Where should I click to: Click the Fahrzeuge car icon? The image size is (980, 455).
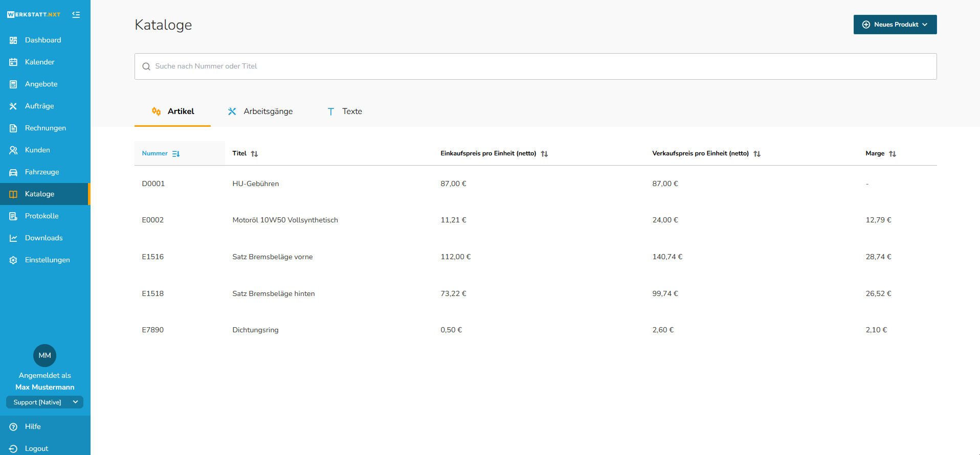(x=13, y=172)
